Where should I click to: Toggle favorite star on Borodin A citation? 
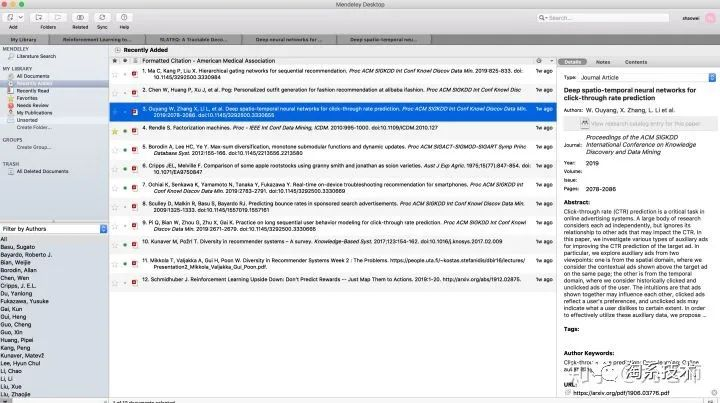pos(115,150)
